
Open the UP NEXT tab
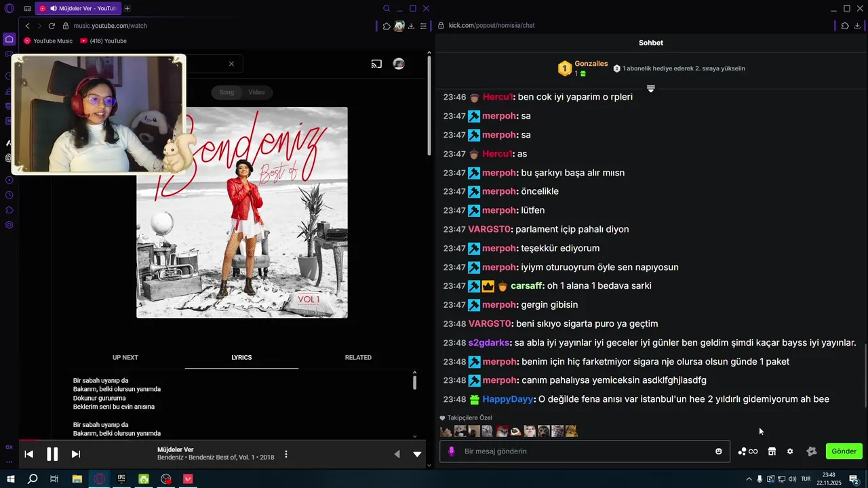[125, 357]
